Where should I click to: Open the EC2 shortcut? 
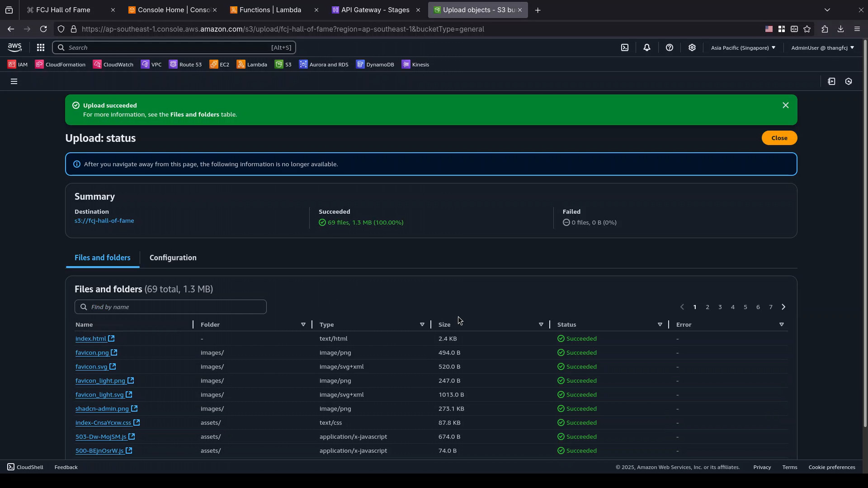tap(219, 65)
